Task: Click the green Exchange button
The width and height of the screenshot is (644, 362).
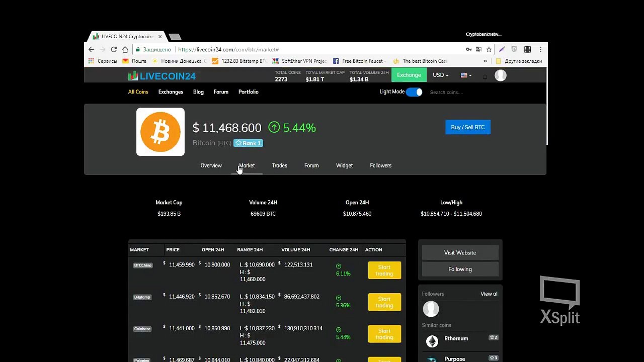Action: pyautogui.click(x=409, y=75)
